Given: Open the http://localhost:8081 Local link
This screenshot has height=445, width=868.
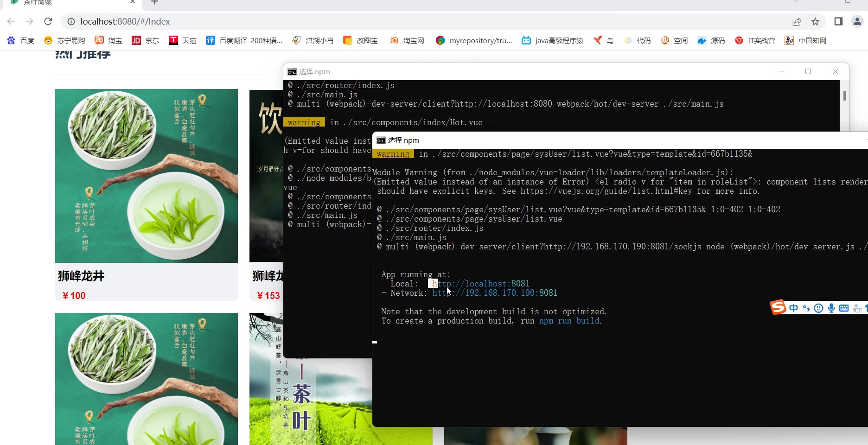Looking at the screenshot, I should [481, 284].
